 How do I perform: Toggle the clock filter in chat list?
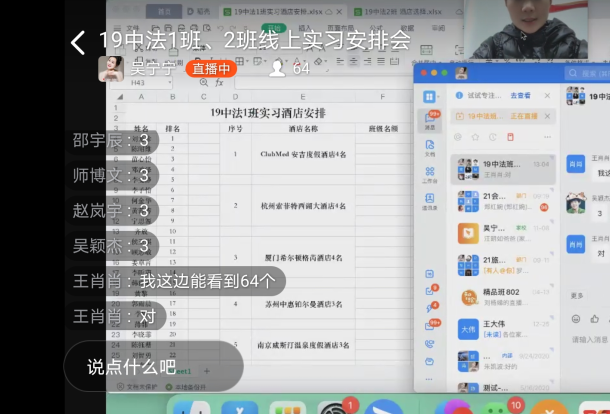[x=493, y=137]
